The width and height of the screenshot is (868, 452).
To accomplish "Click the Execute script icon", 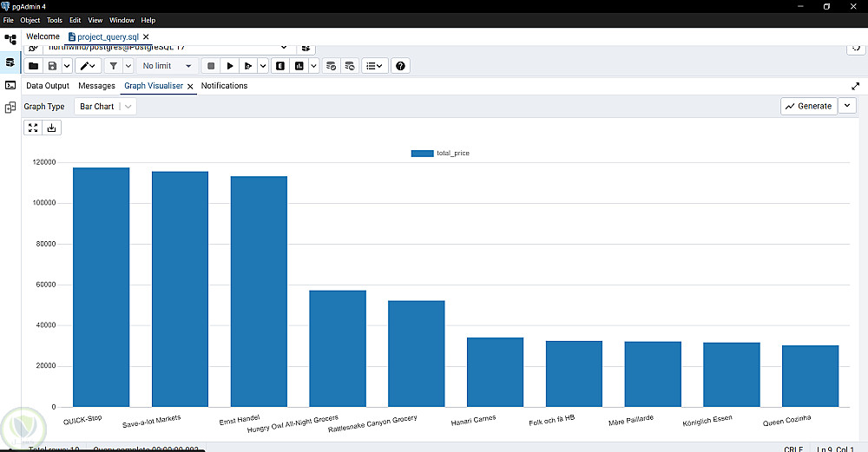I will click(x=248, y=66).
